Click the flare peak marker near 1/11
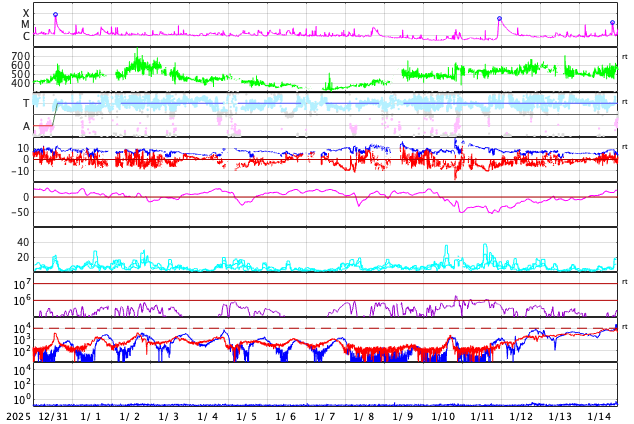Image resolution: width=634 pixels, height=424 pixels. point(499,18)
